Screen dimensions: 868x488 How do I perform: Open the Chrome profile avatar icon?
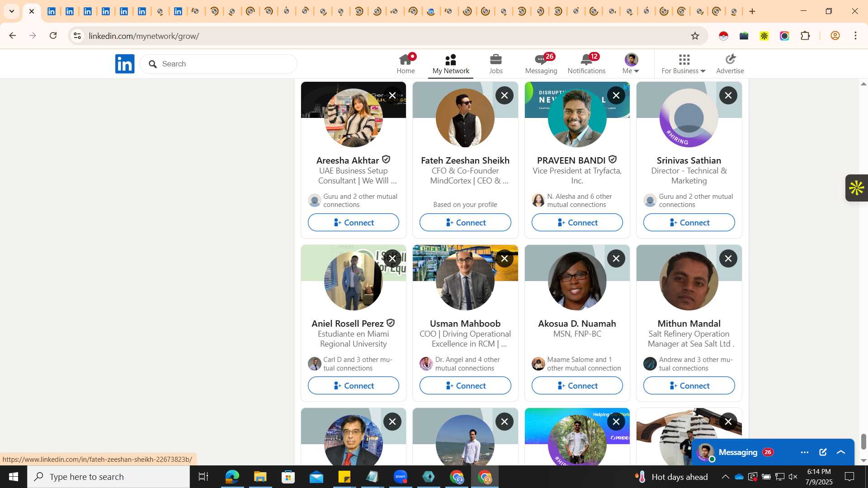click(835, 36)
